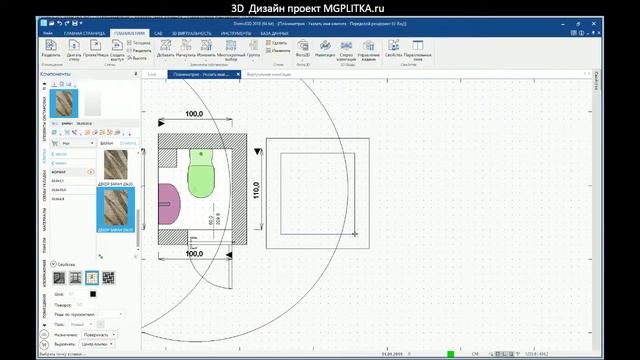Switch to the Инструменты ribbon tab
The image size is (640, 360).
click(x=236, y=33)
